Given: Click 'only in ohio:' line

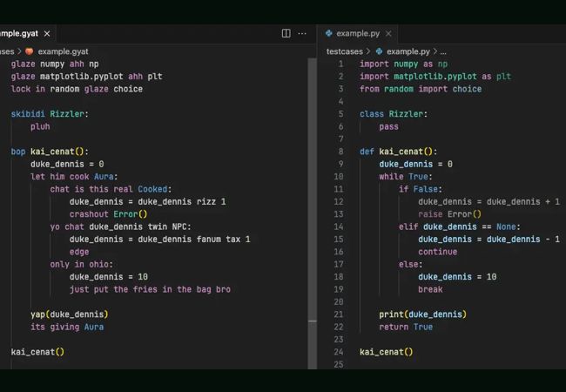Looking at the screenshot, I should point(81,264).
